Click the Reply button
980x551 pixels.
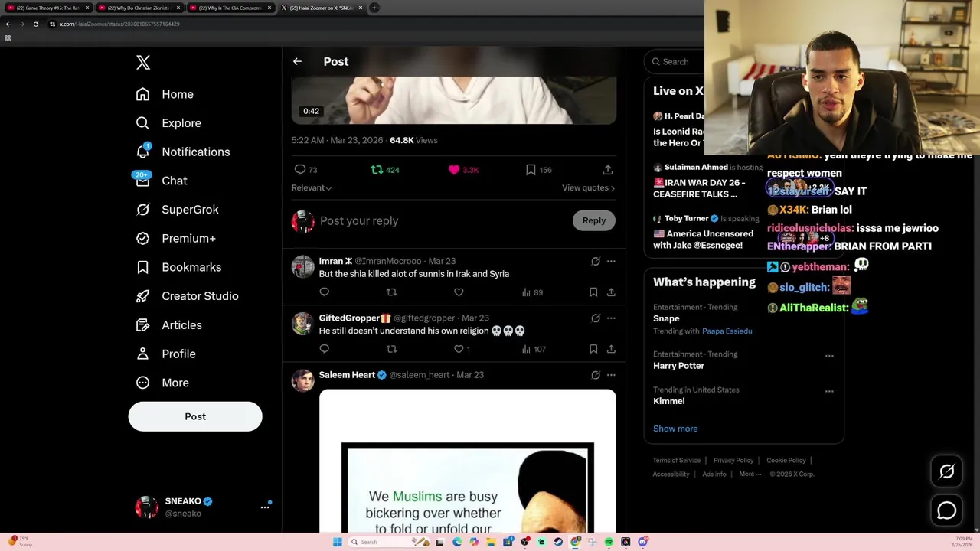(593, 220)
